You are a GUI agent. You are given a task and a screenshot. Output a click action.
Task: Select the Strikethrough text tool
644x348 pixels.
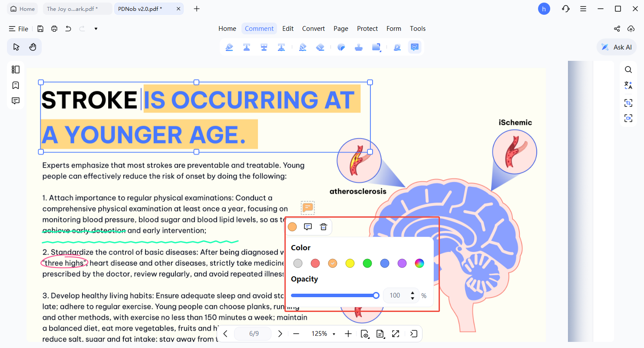(264, 47)
